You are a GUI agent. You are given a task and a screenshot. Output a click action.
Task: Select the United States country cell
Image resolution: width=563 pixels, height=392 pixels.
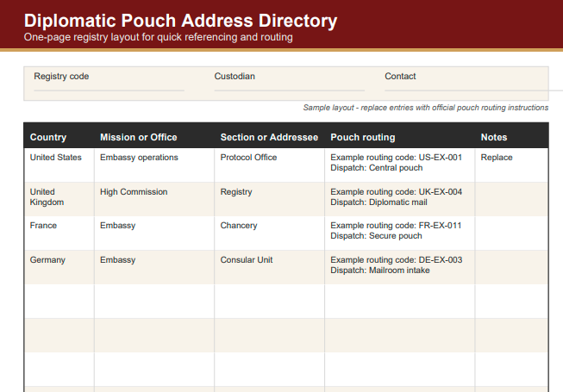click(x=59, y=165)
